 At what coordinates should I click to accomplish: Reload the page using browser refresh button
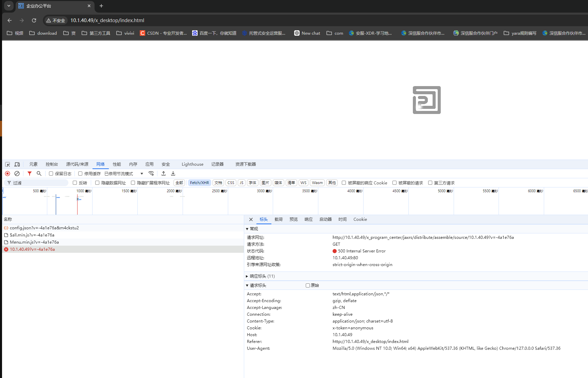[x=34, y=20]
